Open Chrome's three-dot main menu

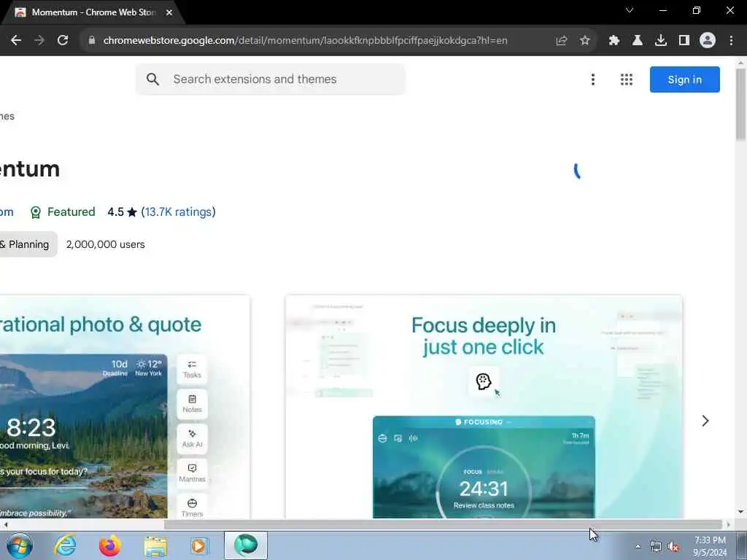[x=731, y=41]
